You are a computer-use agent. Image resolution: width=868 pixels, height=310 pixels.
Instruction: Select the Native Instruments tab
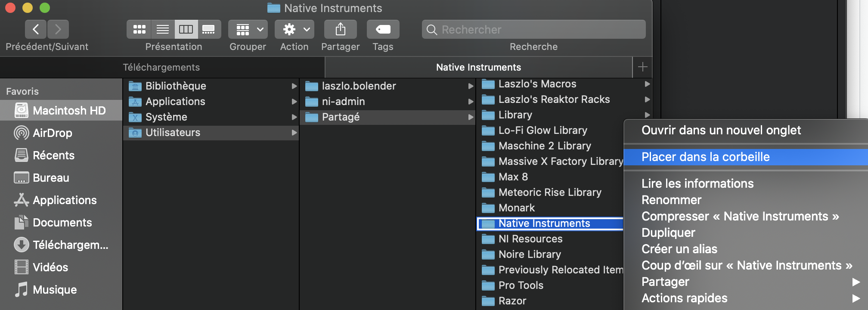[478, 67]
